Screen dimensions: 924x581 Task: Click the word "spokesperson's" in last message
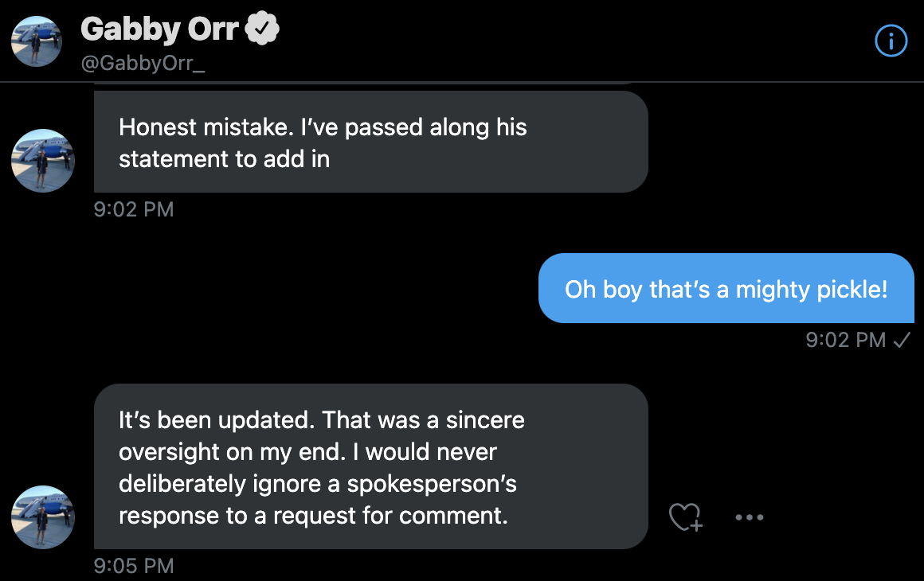(432, 484)
